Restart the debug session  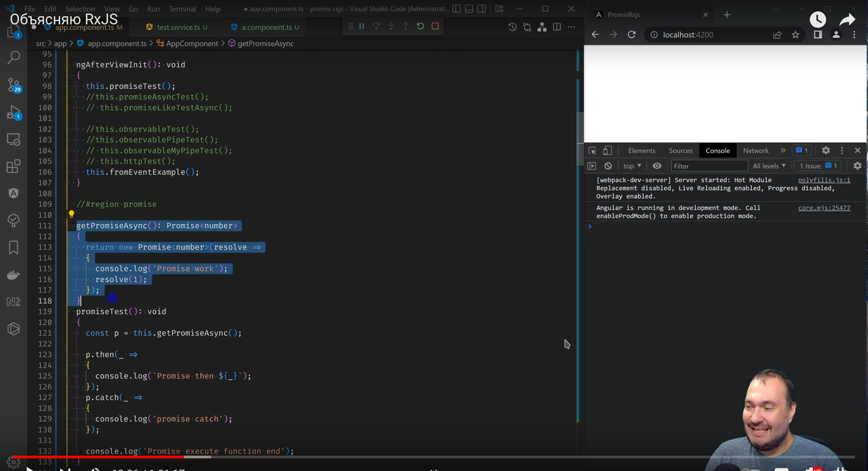(420, 26)
